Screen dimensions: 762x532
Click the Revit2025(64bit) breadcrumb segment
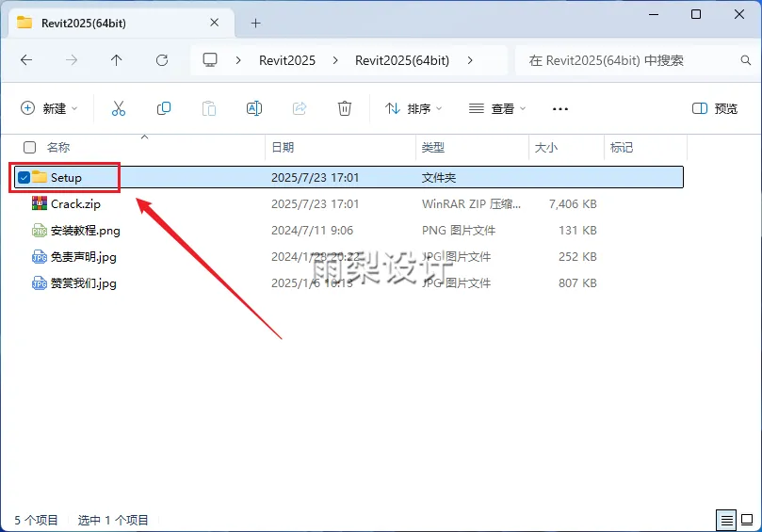point(402,60)
